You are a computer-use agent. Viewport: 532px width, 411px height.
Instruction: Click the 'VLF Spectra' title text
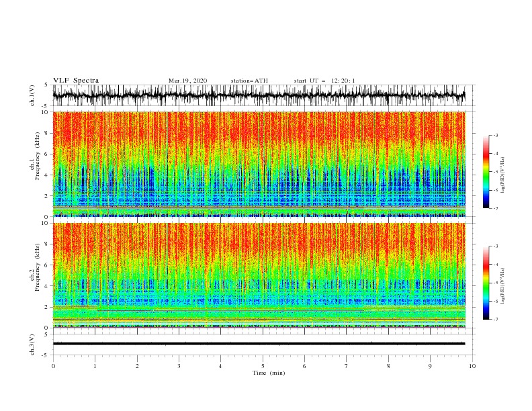pyautogui.click(x=76, y=81)
